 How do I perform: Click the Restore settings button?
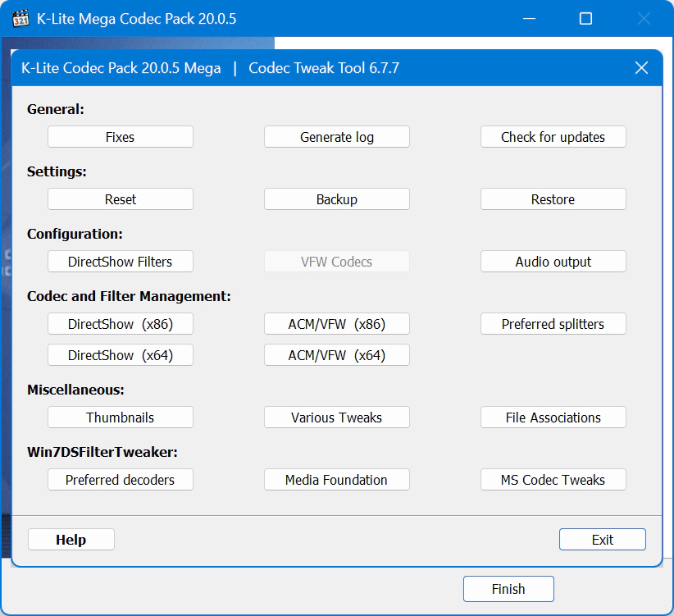553,199
